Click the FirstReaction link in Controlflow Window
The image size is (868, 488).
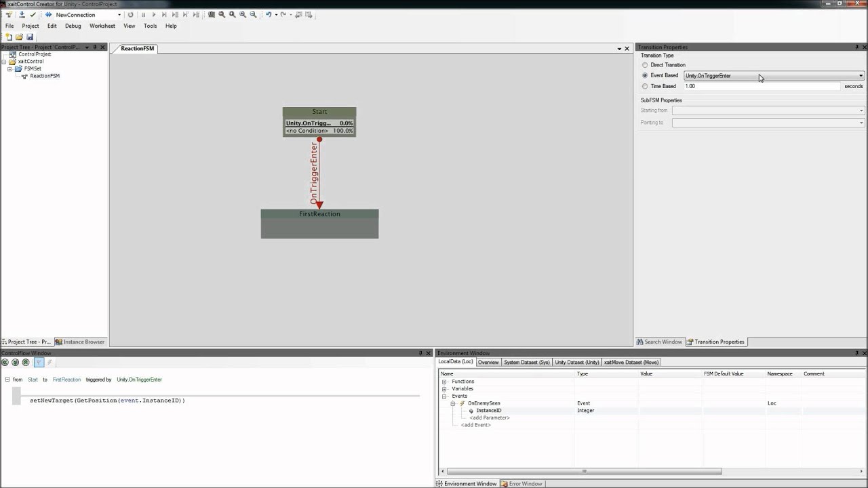click(x=66, y=379)
